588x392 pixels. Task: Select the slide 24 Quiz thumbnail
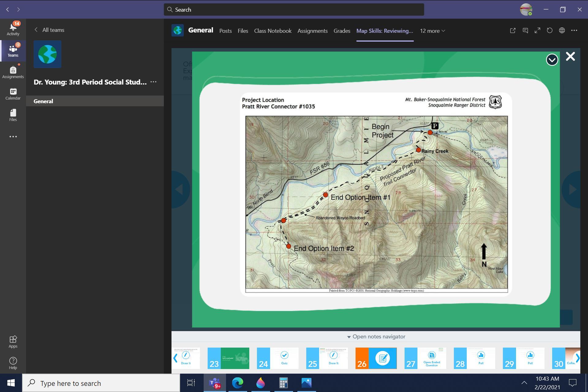point(277,358)
